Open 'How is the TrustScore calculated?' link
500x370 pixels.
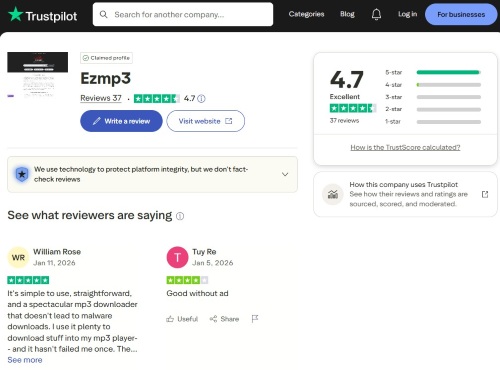pos(405,147)
